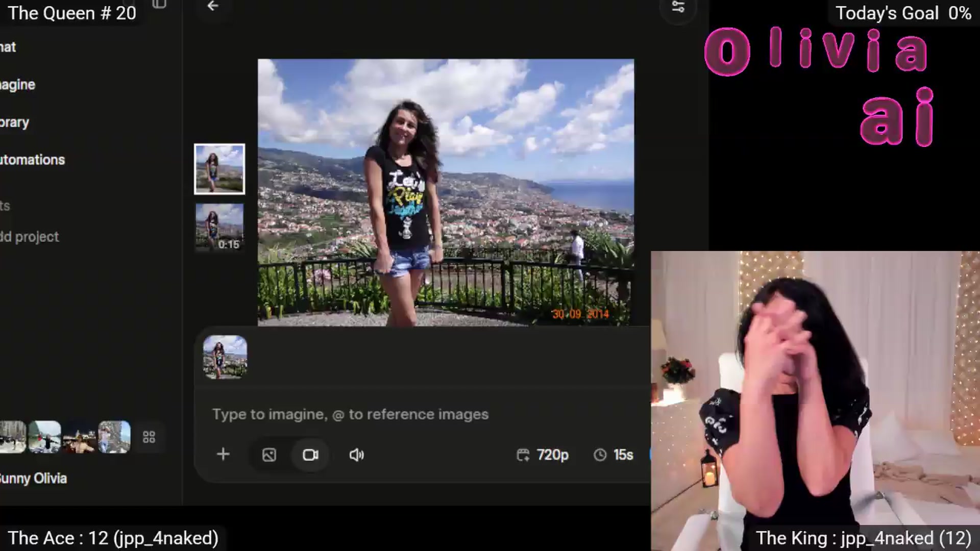Click the prompt field 'Type to imagine'

click(x=350, y=414)
